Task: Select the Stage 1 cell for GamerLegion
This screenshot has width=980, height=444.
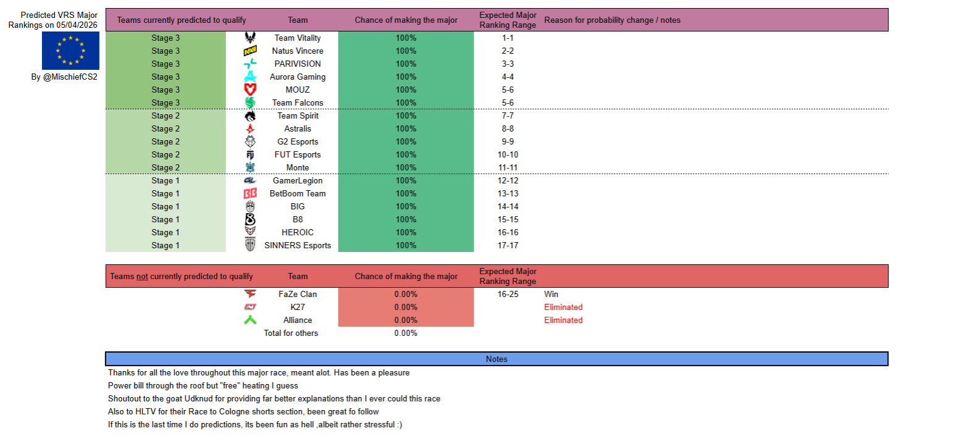Action: click(165, 180)
